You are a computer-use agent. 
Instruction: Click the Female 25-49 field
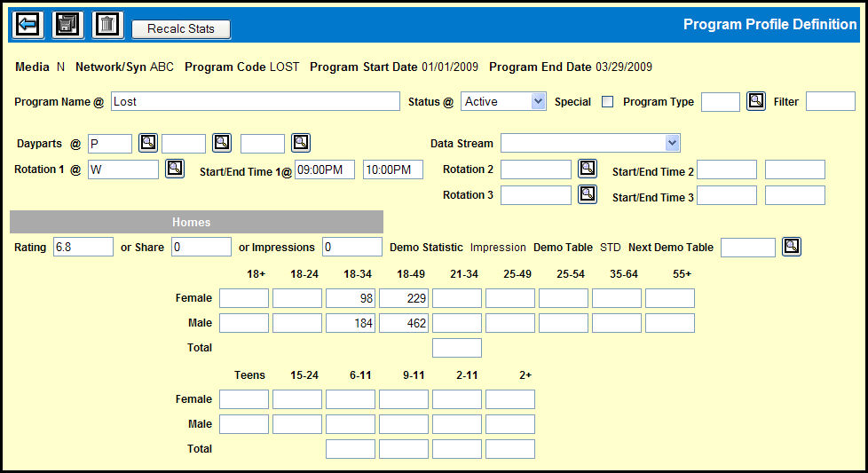pyautogui.click(x=509, y=298)
